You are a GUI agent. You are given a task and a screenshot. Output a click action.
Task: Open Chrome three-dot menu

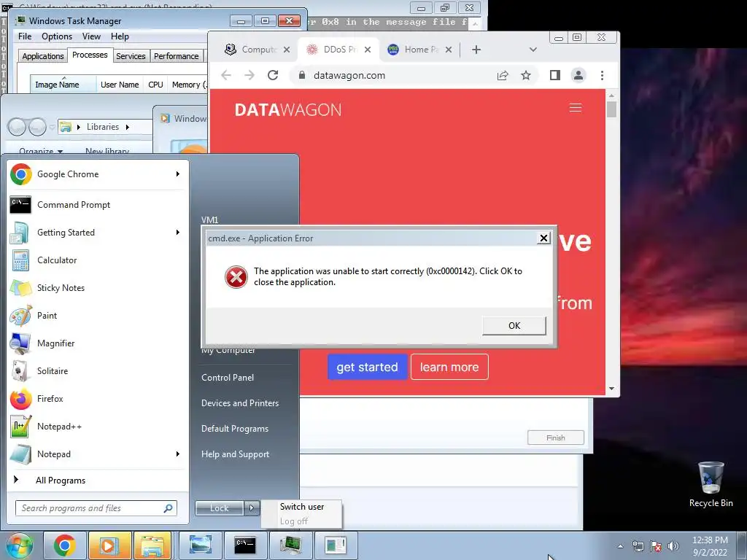click(x=602, y=75)
